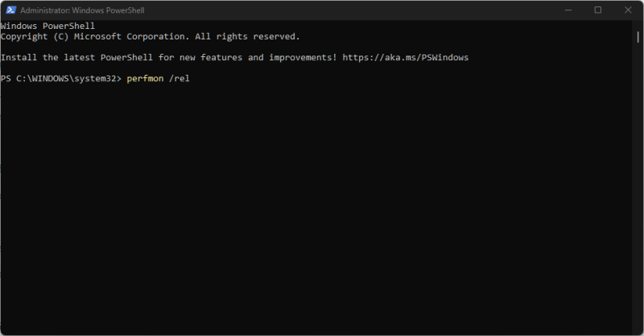Click the PowerShell icon in the title bar

pos(10,10)
